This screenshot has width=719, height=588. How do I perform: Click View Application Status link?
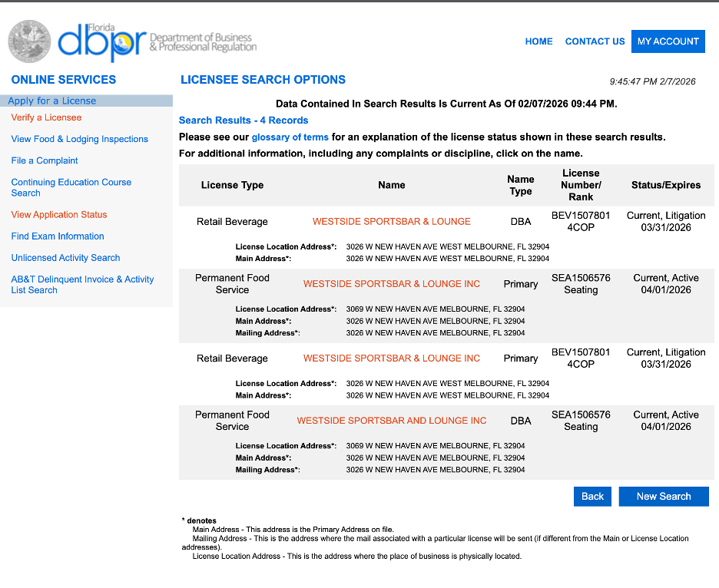tap(59, 215)
